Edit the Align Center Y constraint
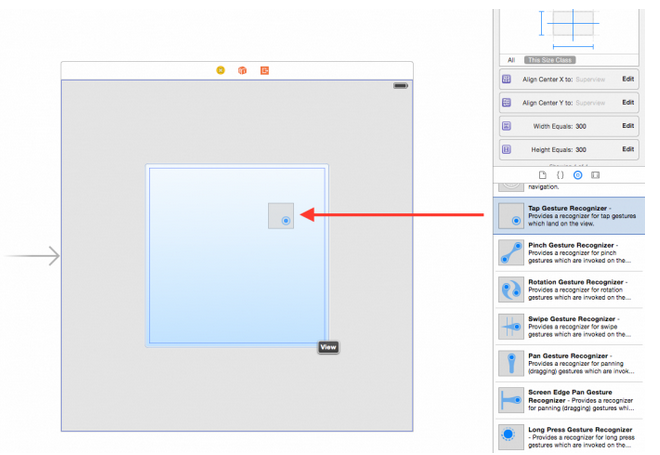The height and width of the screenshot is (455, 660). (x=628, y=102)
